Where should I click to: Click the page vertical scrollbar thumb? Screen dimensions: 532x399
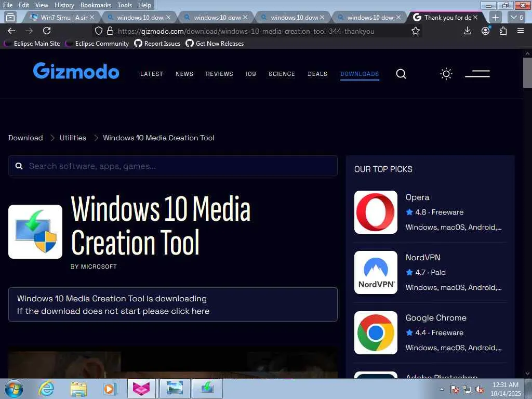tap(527, 73)
